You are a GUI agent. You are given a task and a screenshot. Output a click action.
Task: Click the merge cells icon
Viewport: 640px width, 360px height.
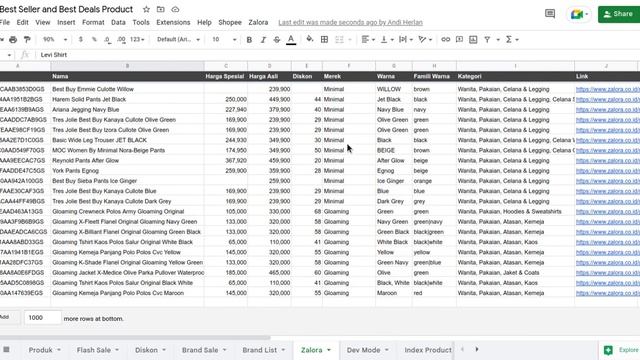pyautogui.click(x=339, y=40)
